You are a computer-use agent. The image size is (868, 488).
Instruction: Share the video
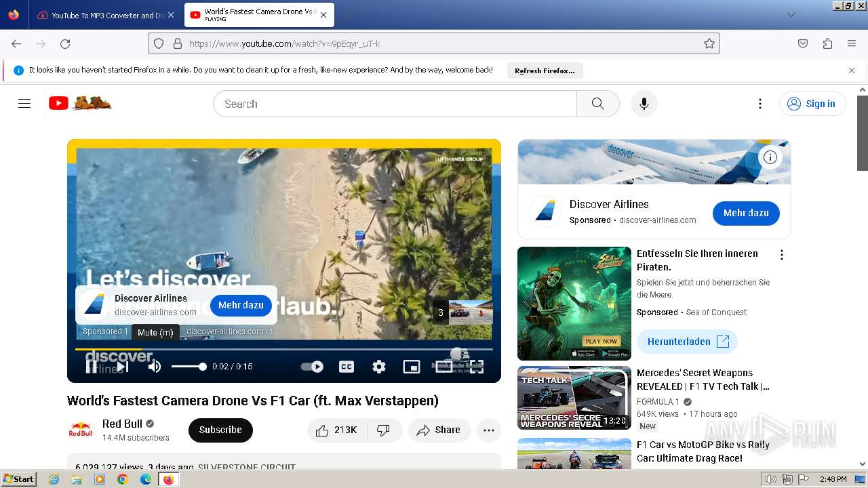tap(439, 430)
